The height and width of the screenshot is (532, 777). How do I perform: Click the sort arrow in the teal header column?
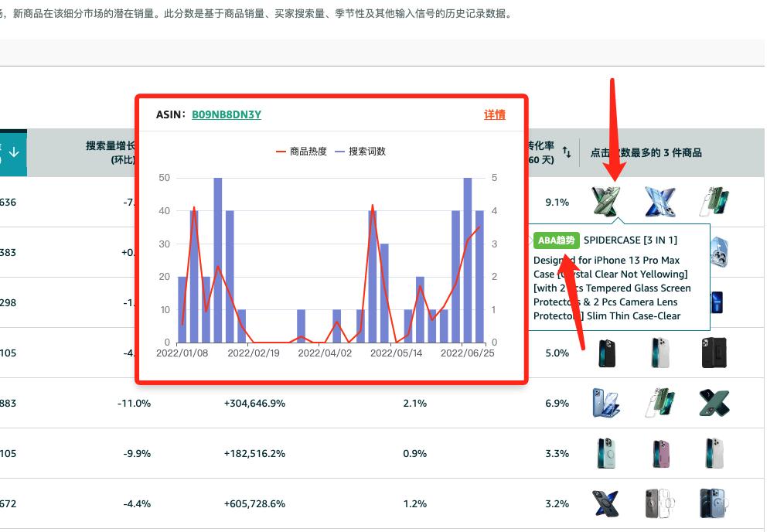[x=13, y=153]
